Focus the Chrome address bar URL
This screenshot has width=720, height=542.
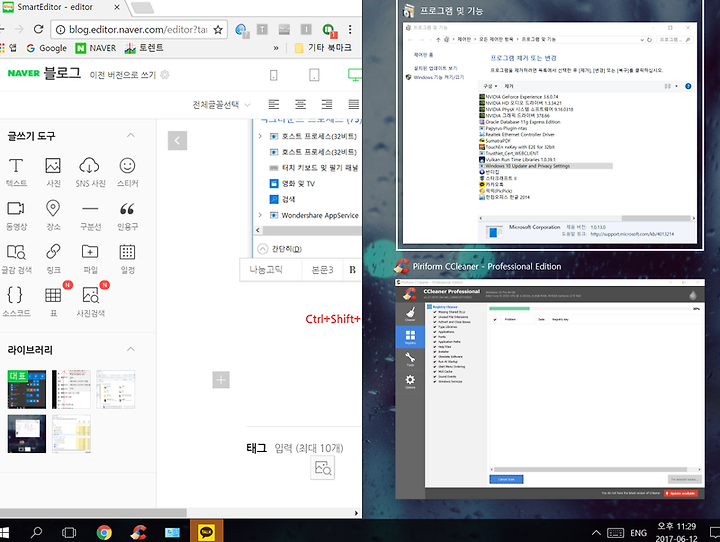[x=138, y=30]
